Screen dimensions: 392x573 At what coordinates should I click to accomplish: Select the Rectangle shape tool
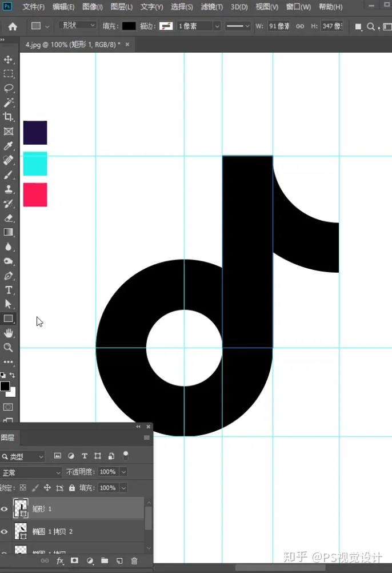[x=8, y=319]
